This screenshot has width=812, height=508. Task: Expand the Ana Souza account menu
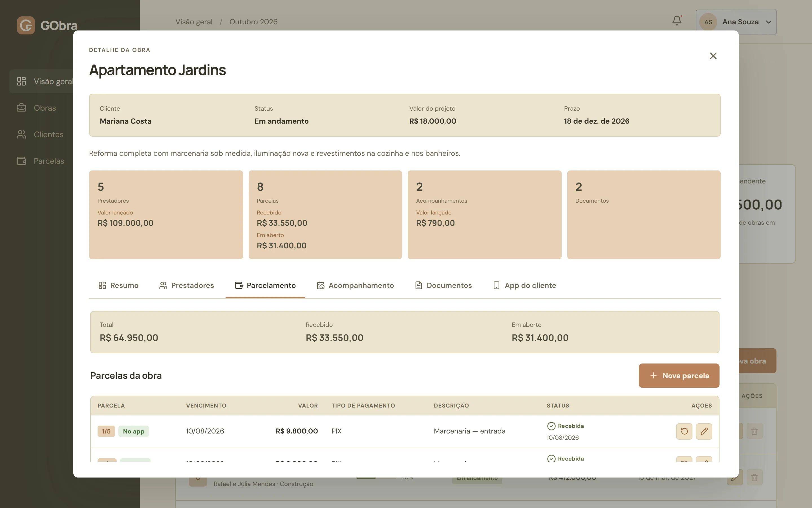click(x=736, y=22)
